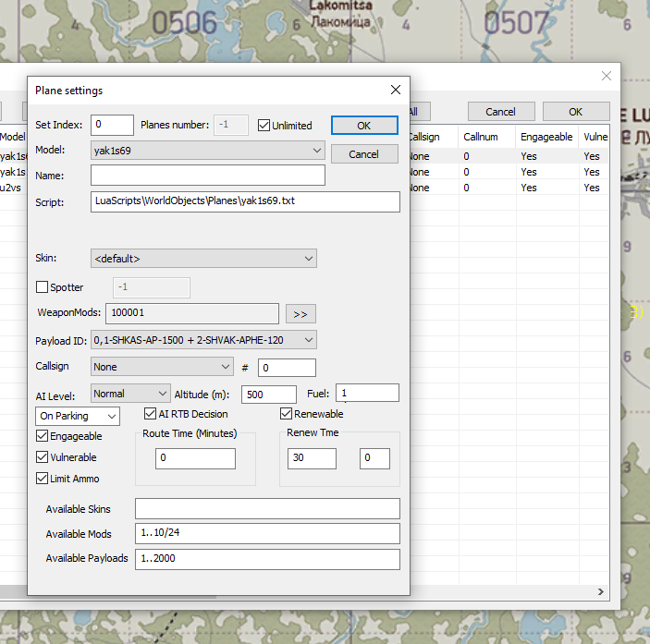650x644 pixels.
Task: Change AI Level dropdown from Normal
Action: click(x=130, y=394)
